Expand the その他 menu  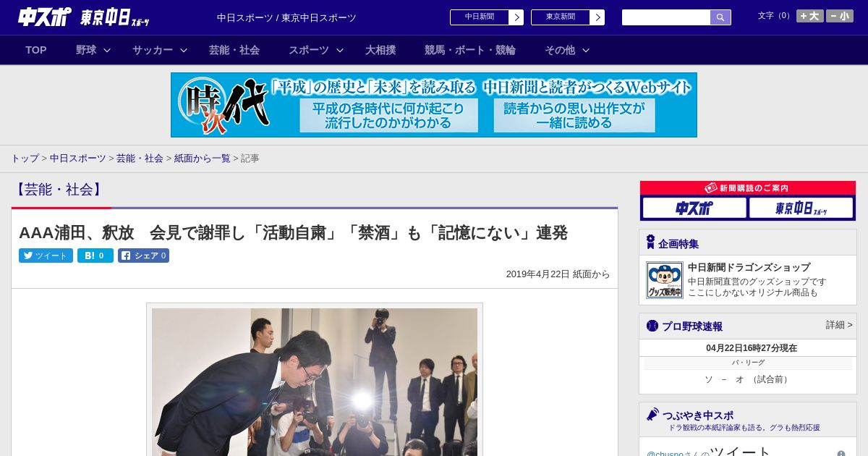tap(567, 50)
